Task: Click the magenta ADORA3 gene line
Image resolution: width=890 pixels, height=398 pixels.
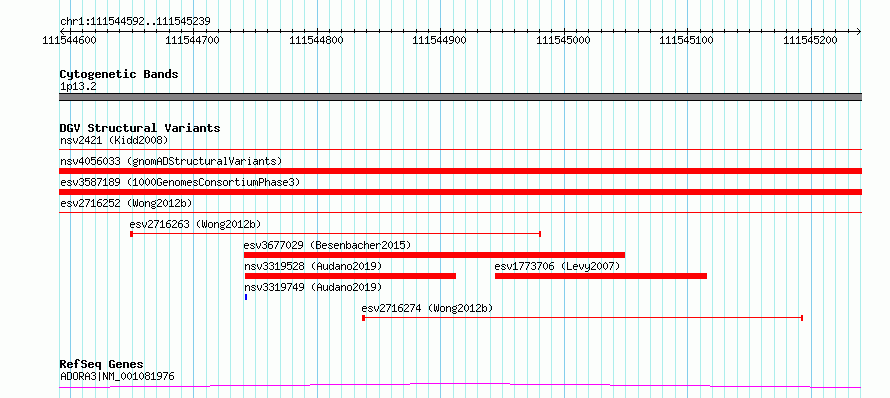Action: [x=460, y=386]
